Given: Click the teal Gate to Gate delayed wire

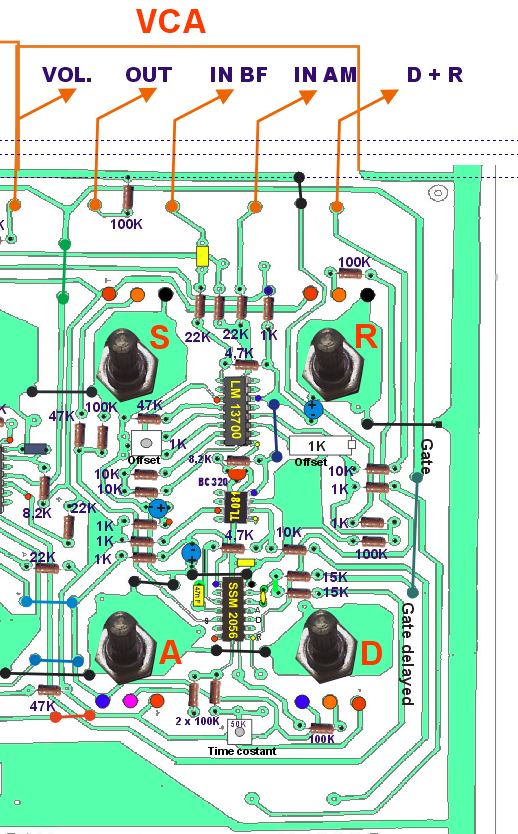Looking at the screenshot, I should click(415, 535).
